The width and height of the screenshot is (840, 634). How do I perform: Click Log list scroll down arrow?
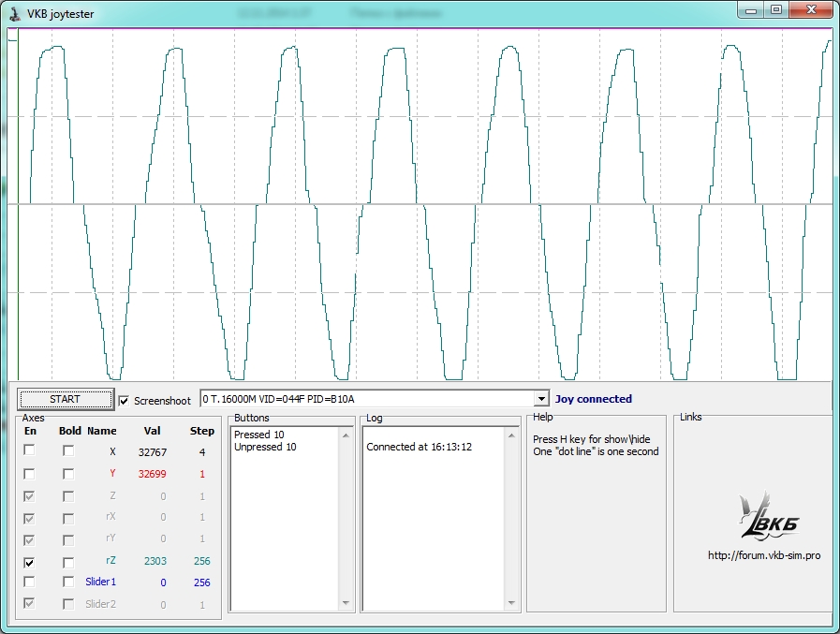pyautogui.click(x=511, y=604)
